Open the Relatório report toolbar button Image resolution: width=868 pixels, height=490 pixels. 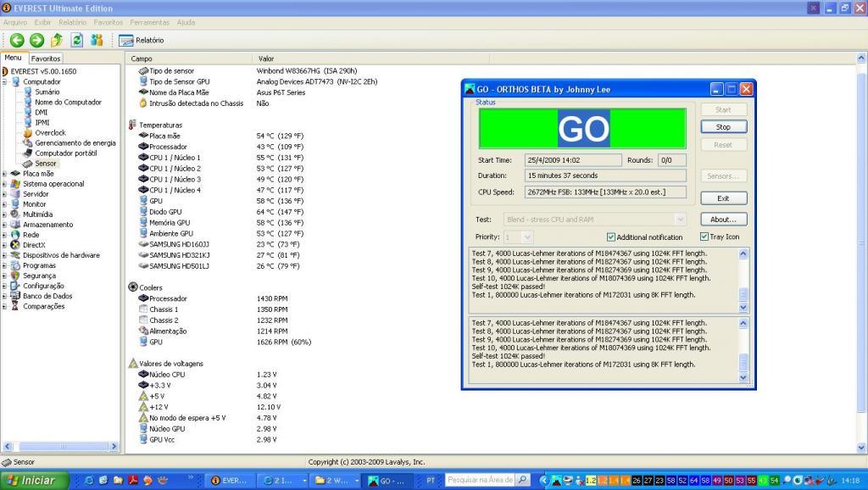[142, 41]
